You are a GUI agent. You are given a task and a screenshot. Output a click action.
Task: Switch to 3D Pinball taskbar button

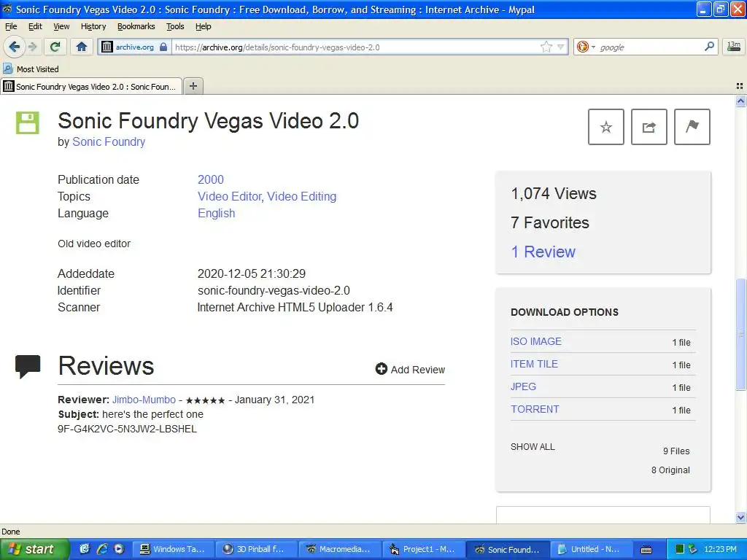point(256,549)
